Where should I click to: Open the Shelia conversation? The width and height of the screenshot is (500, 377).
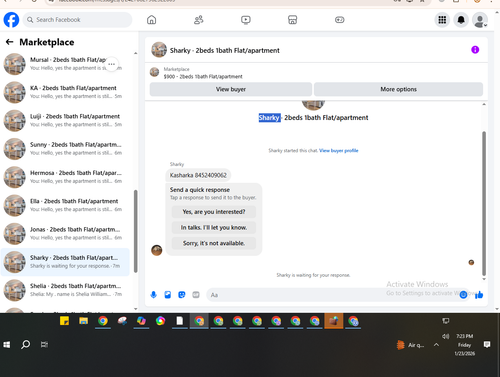[65, 290]
